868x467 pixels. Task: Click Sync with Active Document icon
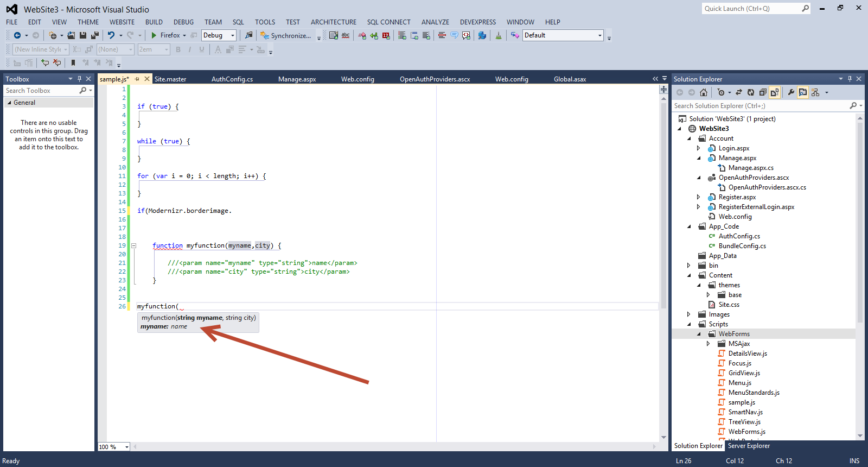[739, 92]
